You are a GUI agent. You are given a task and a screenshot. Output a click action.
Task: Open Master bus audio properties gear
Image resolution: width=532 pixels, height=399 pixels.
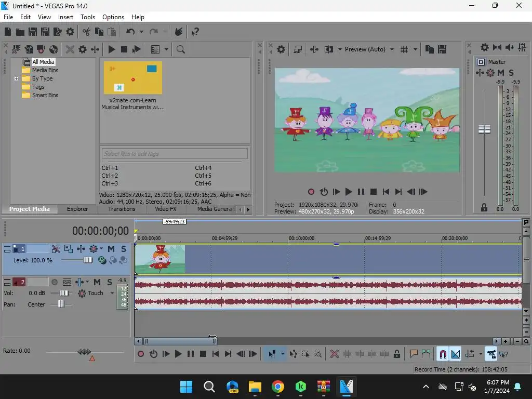click(x=485, y=47)
